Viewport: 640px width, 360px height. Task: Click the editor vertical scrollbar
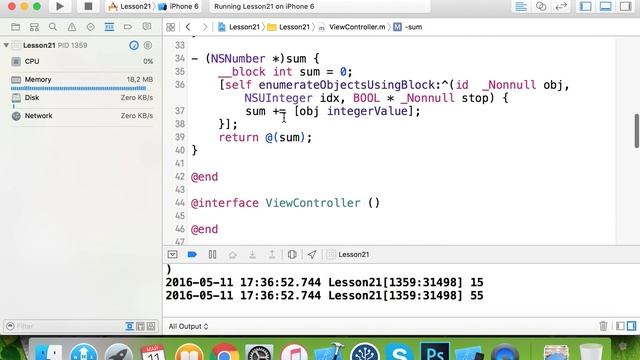point(637,131)
